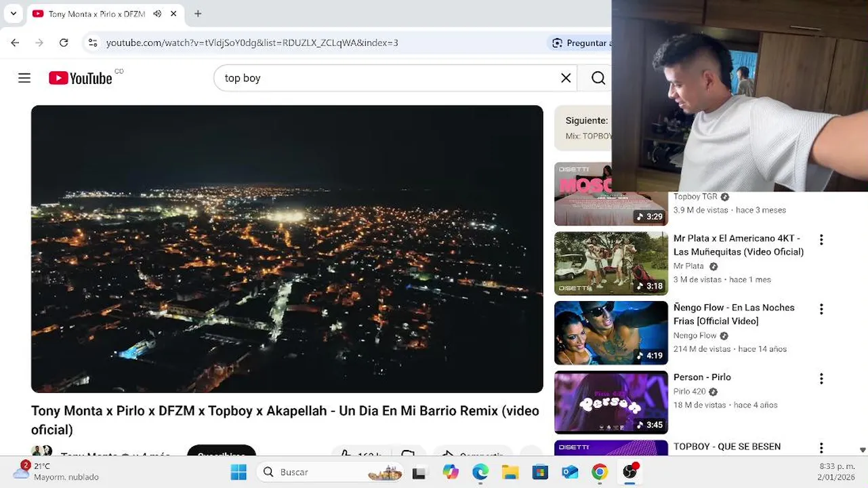Open Task View from taskbar
868x488 pixels.
pos(419,472)
